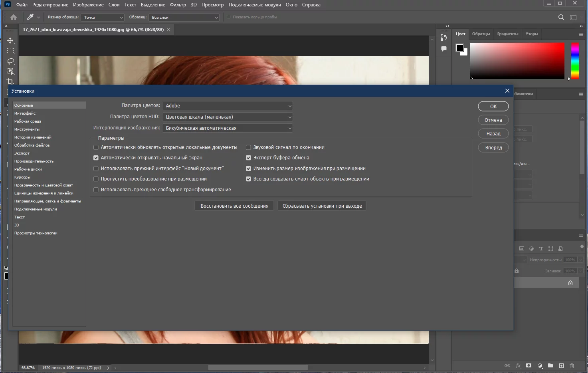Viewport: 588px width, 373px height.
Task: Uncheck Всегда создавать смарт-объекты при размещении
Action: [248, 179]
